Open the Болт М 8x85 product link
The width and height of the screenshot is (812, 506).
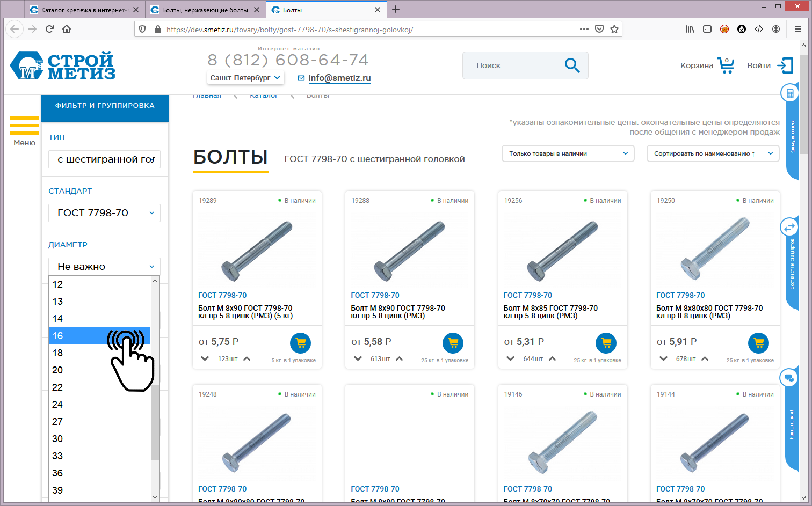[x=550, y=312]
